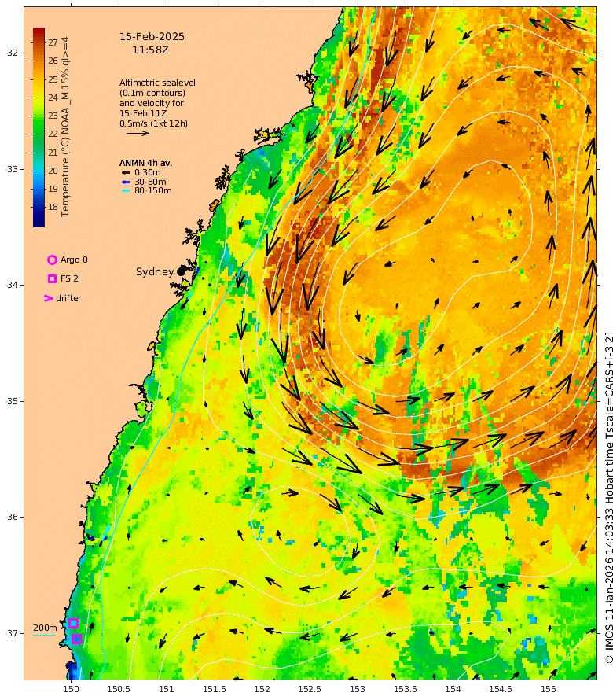Click the -37 latitude axis label
The width and height of the screenshot is (613, 700).
tap(12, 633)
